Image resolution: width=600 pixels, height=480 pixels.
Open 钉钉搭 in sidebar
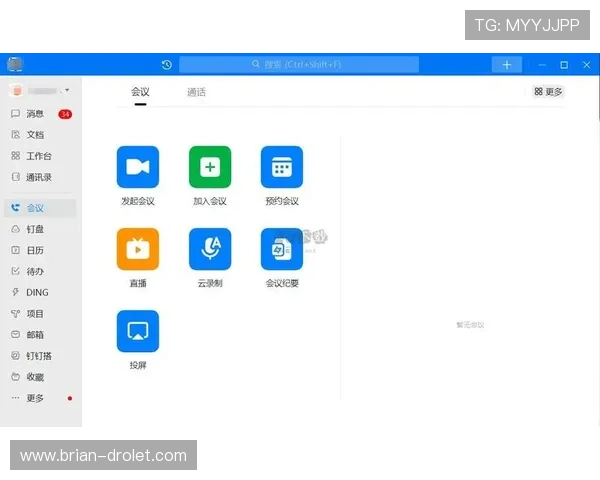(x=40, y=356)
